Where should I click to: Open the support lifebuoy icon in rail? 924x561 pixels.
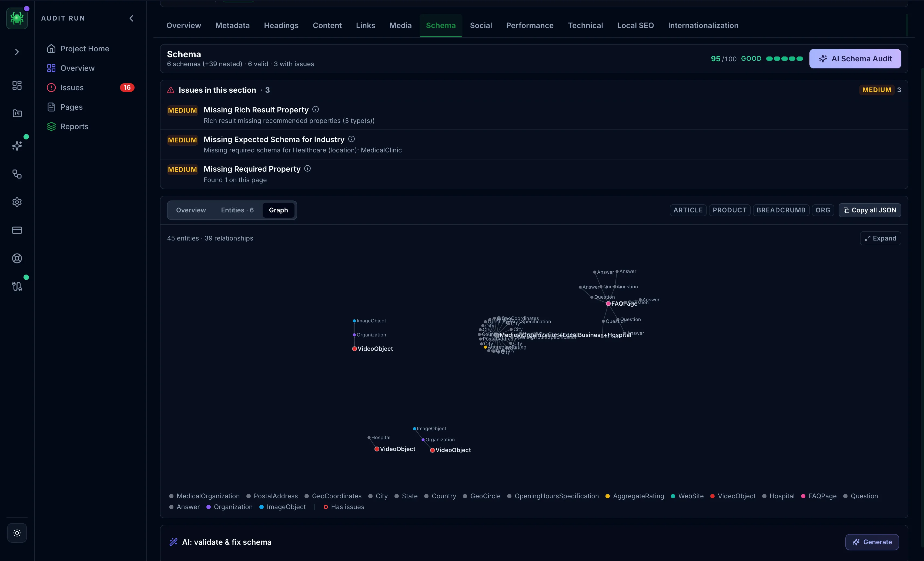coord(17,258)
